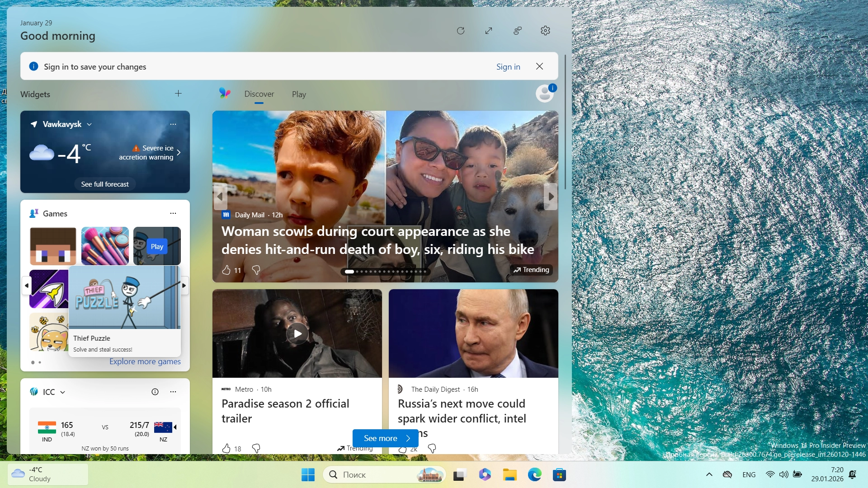Screen dimensions: 868x488
Task: Open widgets settings gear
Action: click(545, 31)
